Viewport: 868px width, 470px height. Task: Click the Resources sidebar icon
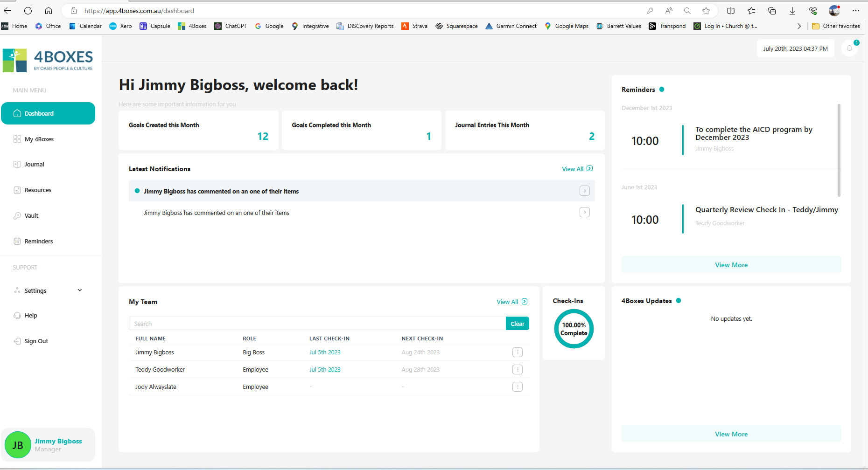(17, 190)
